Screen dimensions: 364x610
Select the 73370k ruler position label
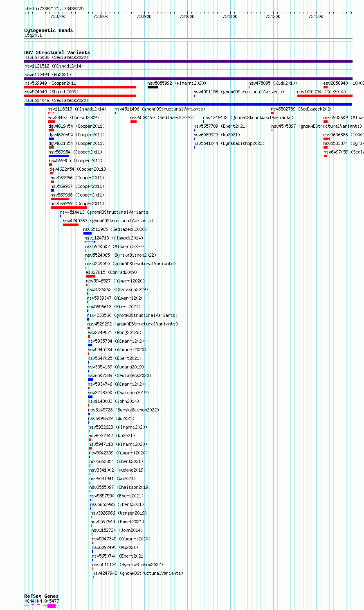(58, 16)
